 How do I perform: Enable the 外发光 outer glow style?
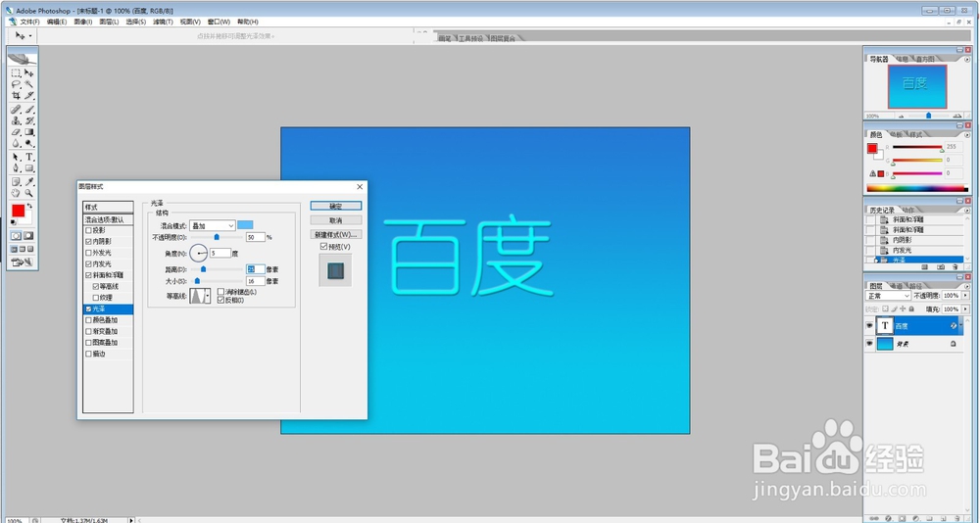click(x=88, y=253)
